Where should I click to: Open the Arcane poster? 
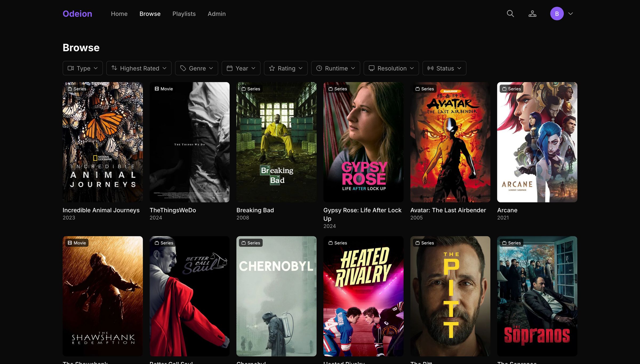pyautogui.click(x=537, y=142)
